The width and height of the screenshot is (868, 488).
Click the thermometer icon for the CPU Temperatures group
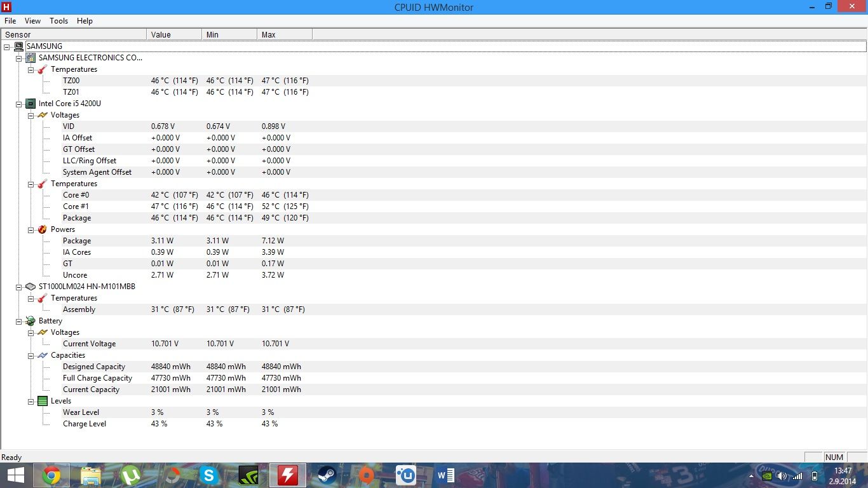43,184
